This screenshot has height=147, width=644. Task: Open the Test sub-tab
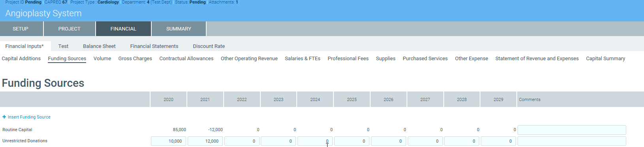point(63,46)
